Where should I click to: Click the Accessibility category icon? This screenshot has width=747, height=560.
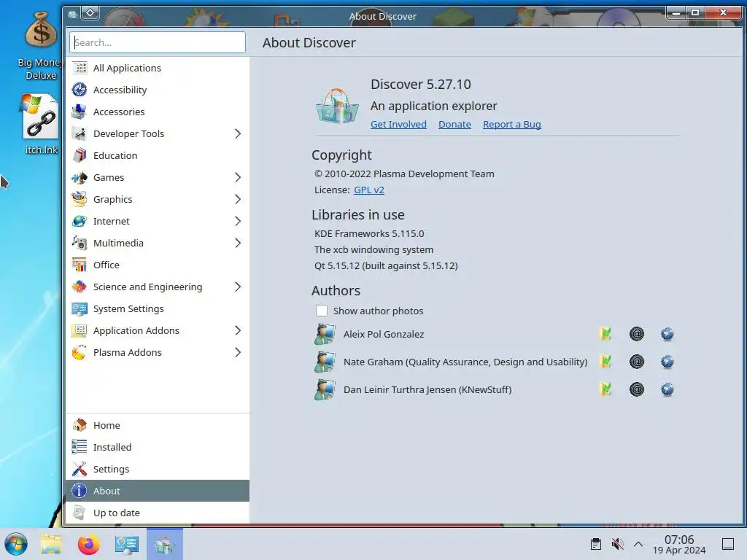(80, 90)
